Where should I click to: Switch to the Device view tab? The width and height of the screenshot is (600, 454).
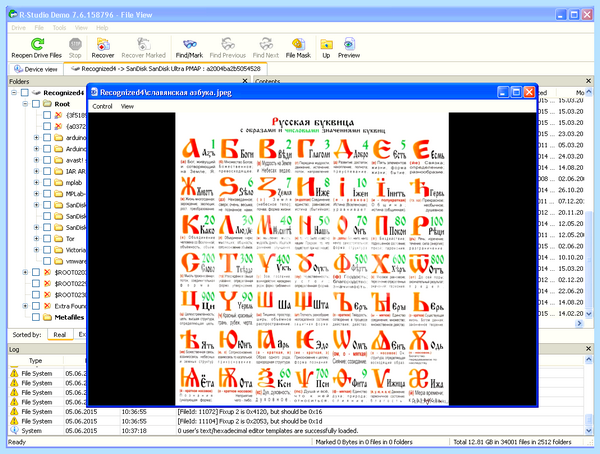[x=35, y=69]
